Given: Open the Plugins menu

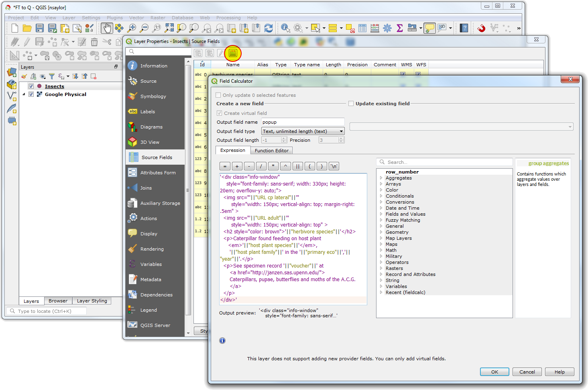Looking at the screenshot, I should click(x=115, y=18).
